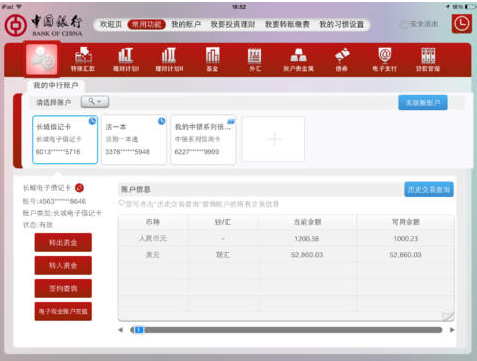
Task: Select the 我的中银系列信 credit card
Action: (x=203, y=140)
